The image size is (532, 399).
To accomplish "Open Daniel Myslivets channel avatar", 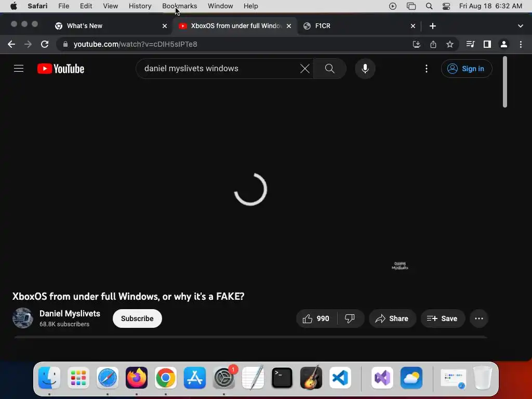I will [23, 318].
